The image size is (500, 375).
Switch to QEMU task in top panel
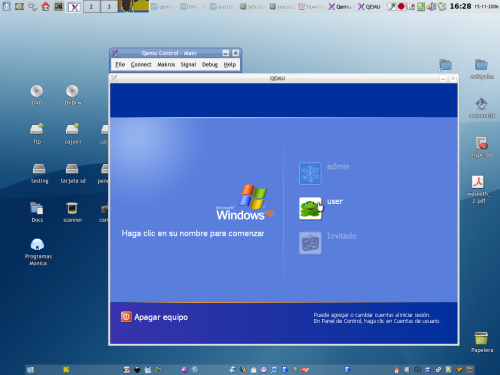369,6
